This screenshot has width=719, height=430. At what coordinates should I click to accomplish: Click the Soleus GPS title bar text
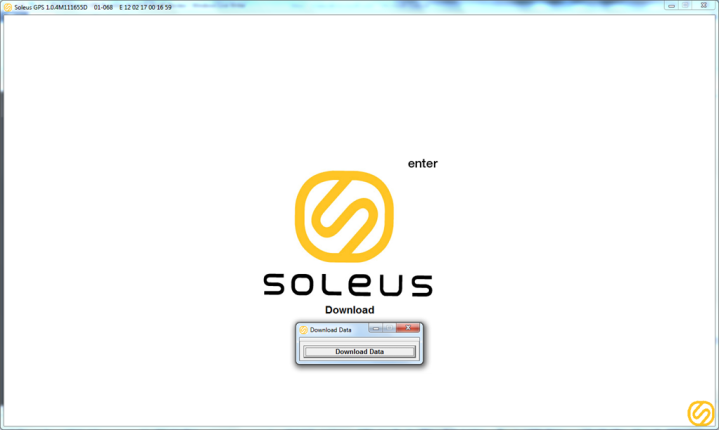[93, 7]
